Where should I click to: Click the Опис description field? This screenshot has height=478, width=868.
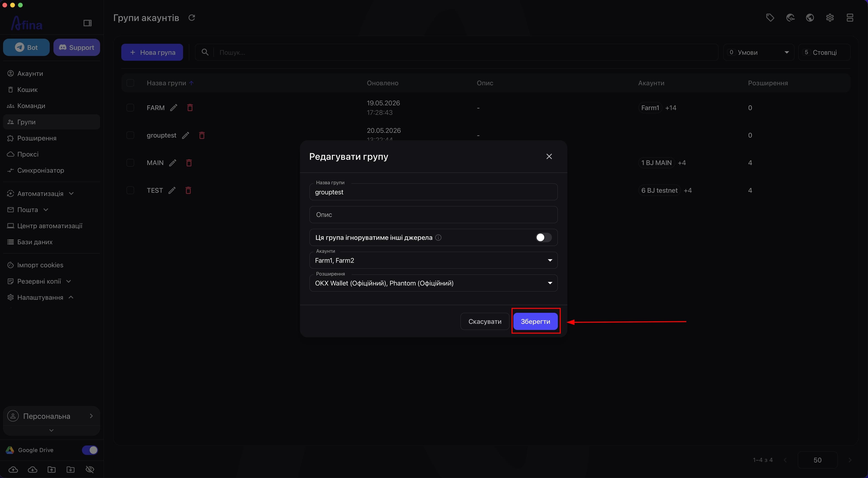tap(433, 215)
